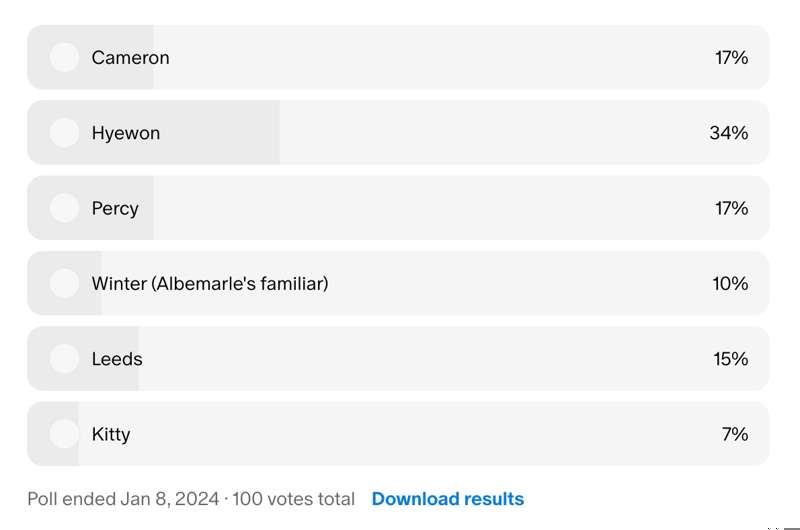Click the 34% result for Hyewon

[x=729, y=133]
